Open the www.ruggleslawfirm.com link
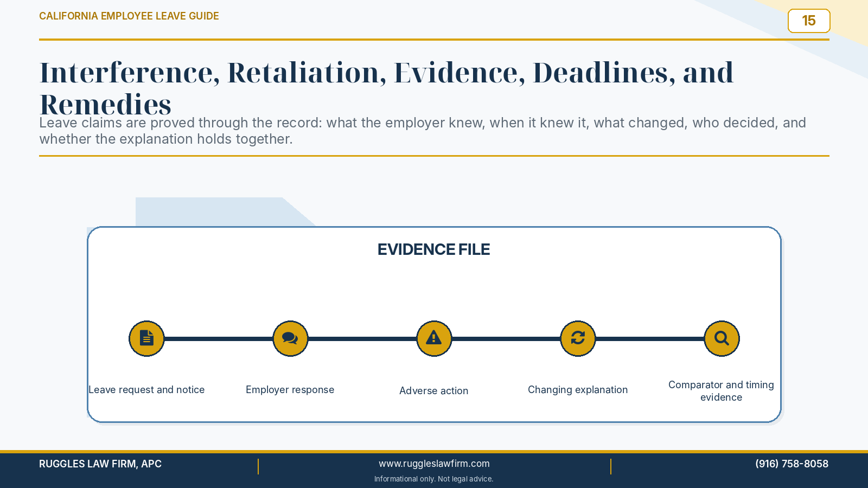868x488 pixels. [x=434, y=464]
